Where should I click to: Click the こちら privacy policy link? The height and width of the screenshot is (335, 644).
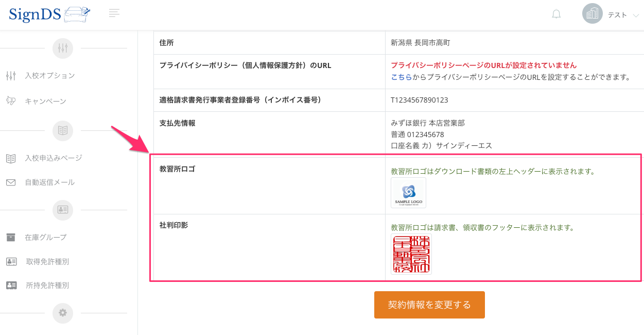[401, 77]
